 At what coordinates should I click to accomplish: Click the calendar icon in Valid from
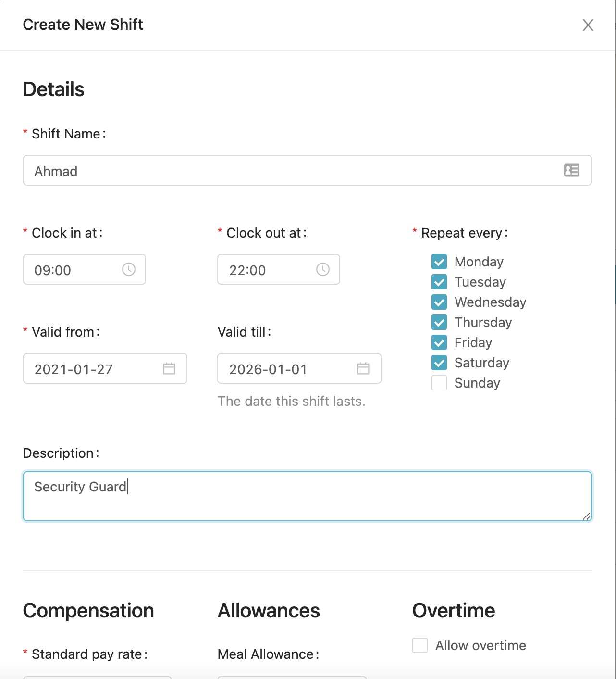pyautogui.click(x=169, y=368)
